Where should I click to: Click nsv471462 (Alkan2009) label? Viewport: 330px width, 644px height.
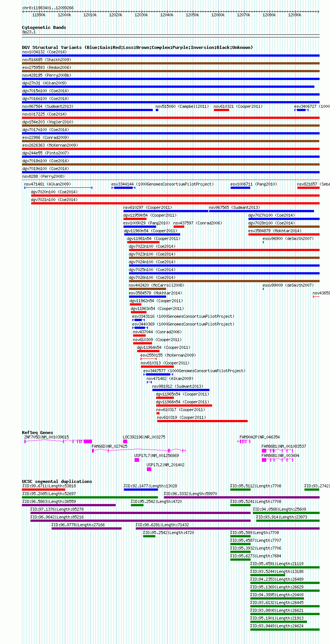[x=170, y=378]
